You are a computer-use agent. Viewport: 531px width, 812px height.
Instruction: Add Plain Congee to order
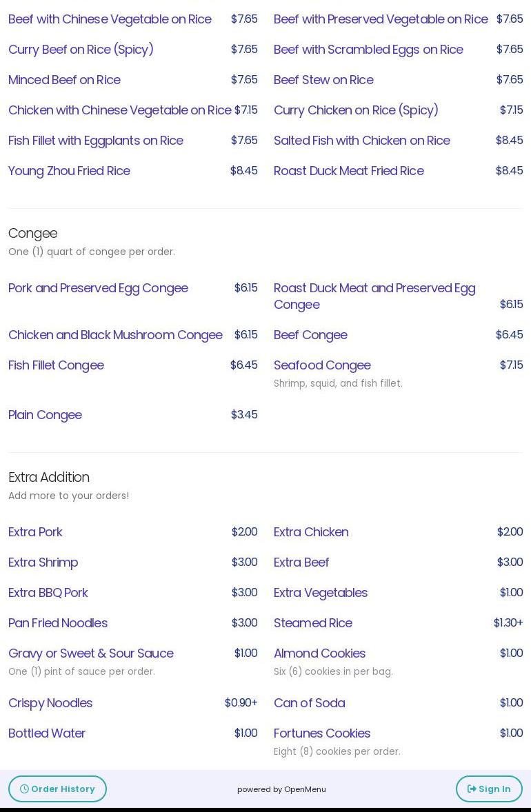coord(45,414)
